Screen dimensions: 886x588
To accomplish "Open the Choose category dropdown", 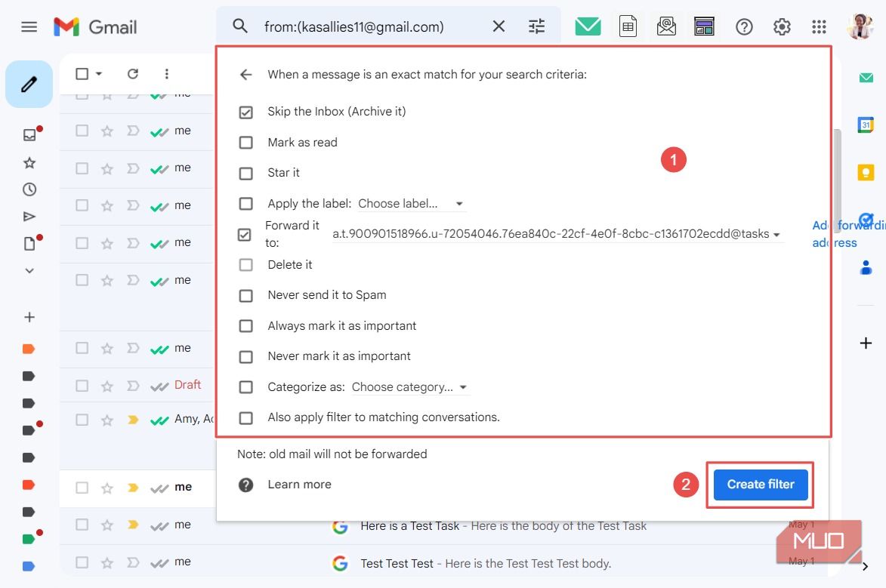I will 409,387.
